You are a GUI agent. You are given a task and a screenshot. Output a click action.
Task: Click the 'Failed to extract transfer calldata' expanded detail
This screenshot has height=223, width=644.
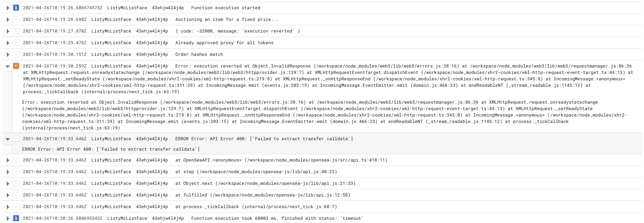pos(111,149)
